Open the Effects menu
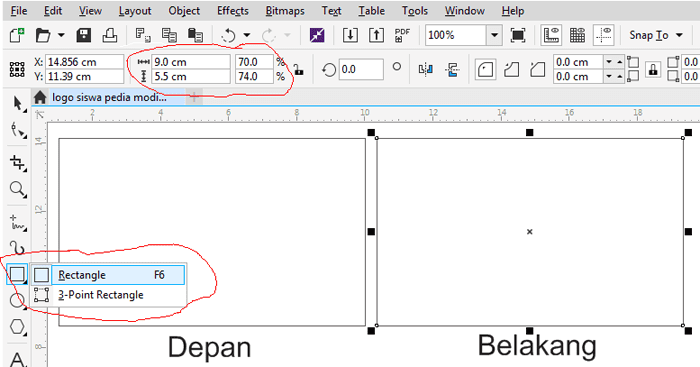This screenshot has width=700, height=367. (233, 11)
